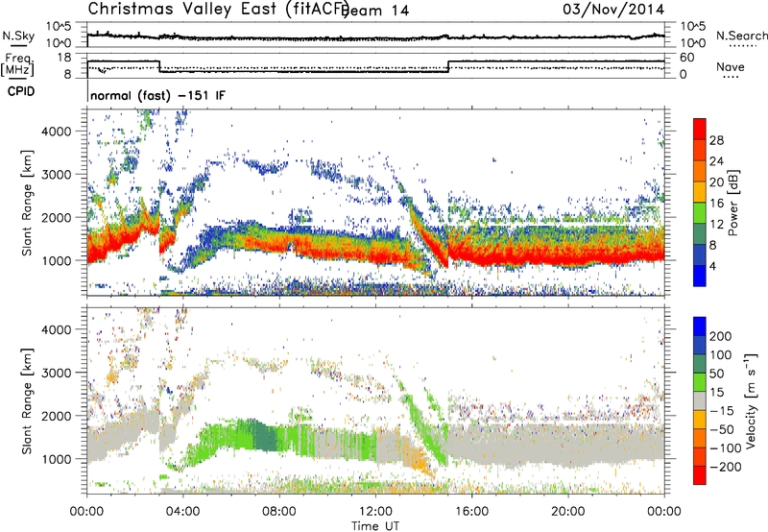Click the red segment of Power color bar
The width and height of the screenshot is (768, 532).
(x=700, y=130)
